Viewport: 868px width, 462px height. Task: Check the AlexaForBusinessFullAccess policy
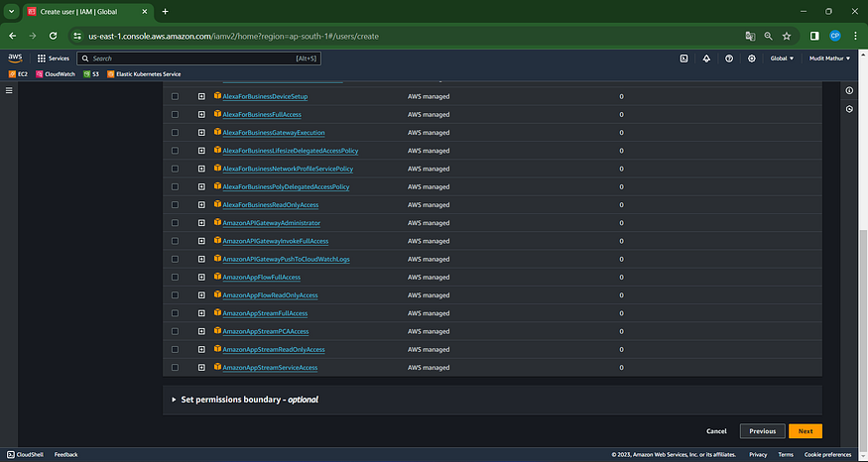175,115
